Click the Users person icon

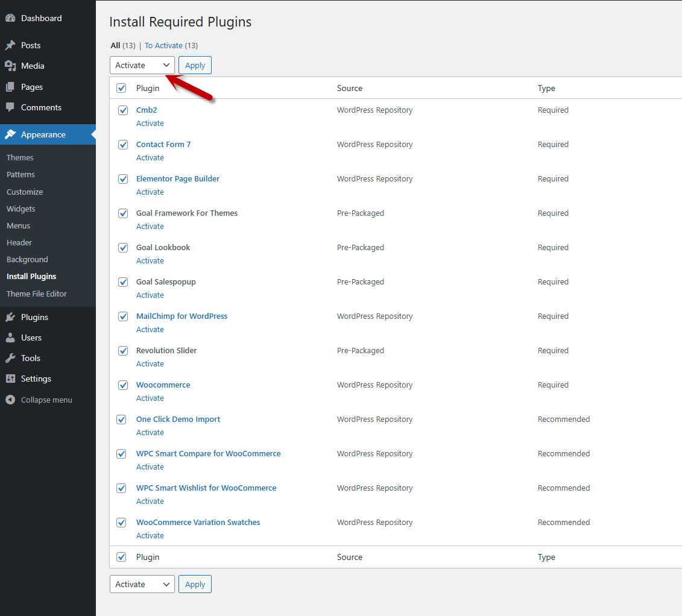(10, 338)
